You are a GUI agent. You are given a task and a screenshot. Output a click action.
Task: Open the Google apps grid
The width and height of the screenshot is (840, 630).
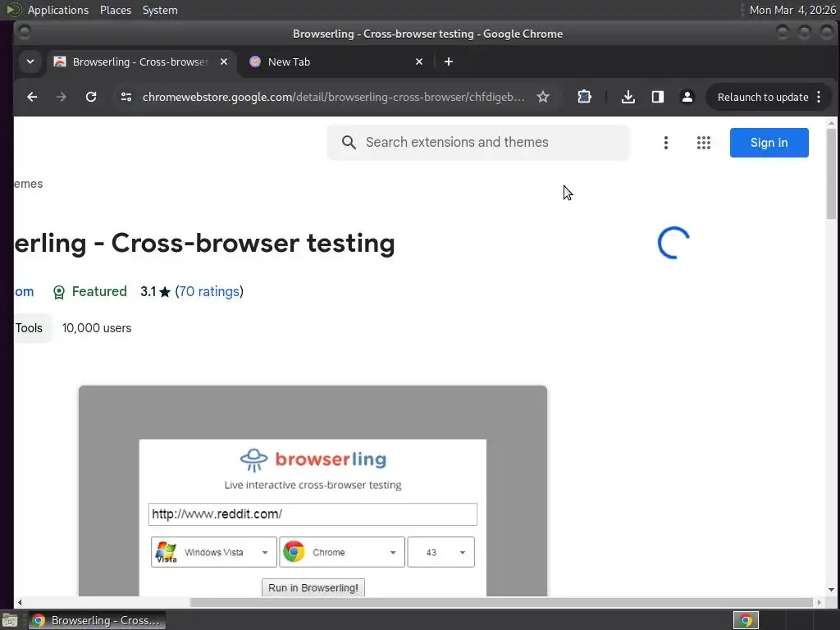tap(703, 143)
